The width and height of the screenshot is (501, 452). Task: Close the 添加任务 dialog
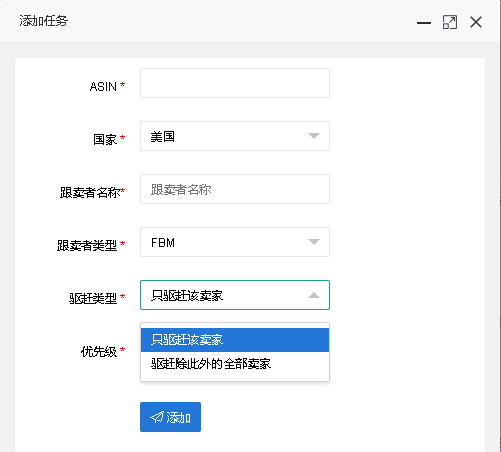(x=476, y=22)
